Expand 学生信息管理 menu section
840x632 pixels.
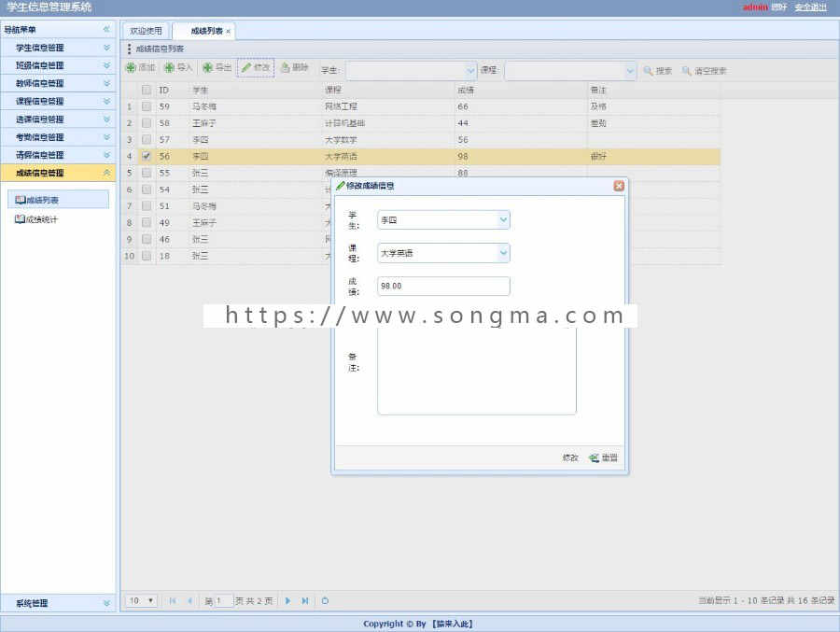pos(58,48)
